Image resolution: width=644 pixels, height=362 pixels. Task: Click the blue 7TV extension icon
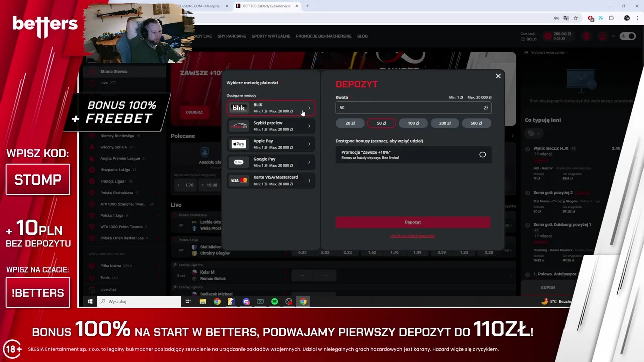[x=601, y=18]
